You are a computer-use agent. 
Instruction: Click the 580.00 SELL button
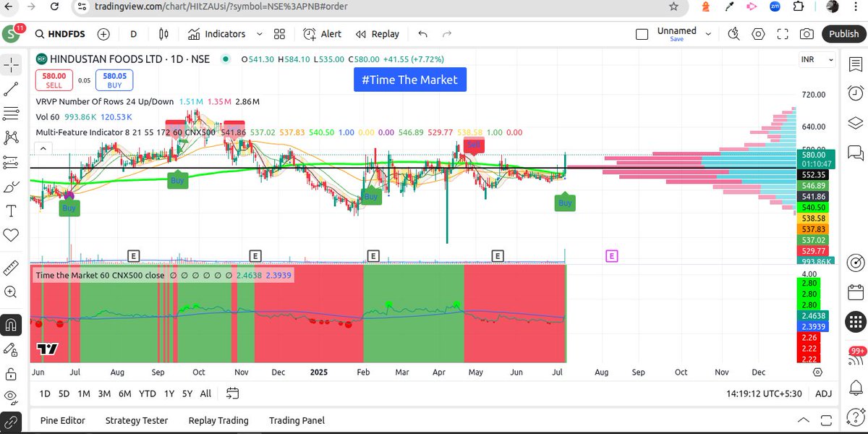tap(55, 80)
